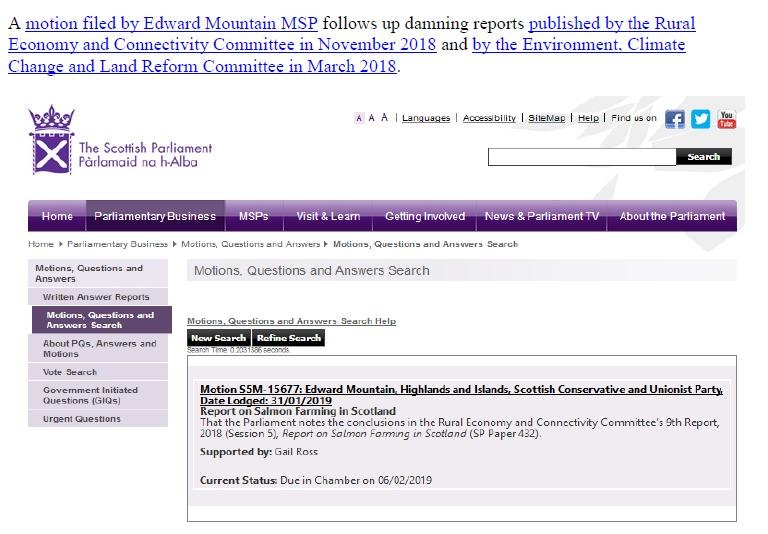Open the About the Parliament tab
This screenshot has width=768, height=534.
tap(672, 216)
